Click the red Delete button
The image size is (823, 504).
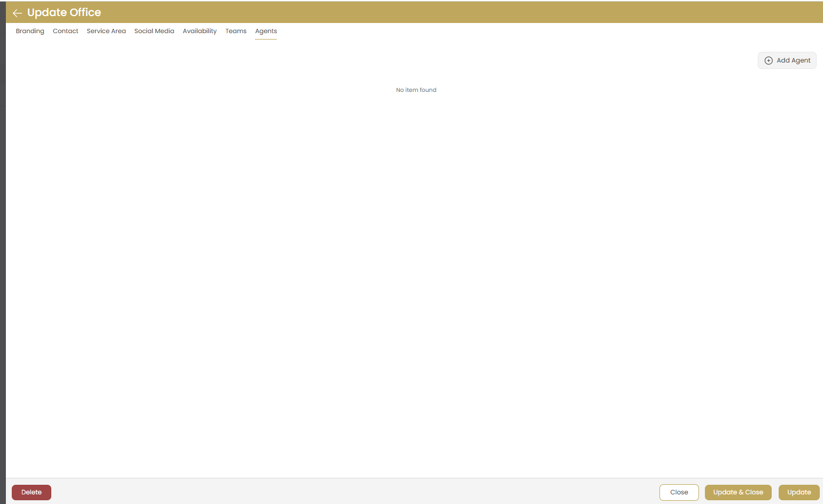click(x=32, y=492)
